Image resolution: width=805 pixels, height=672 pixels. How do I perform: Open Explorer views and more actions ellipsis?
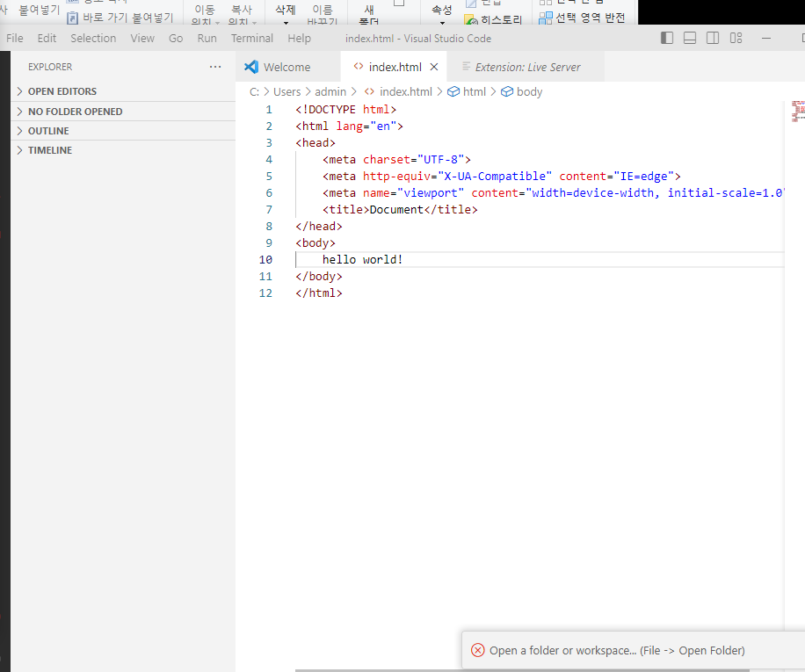pyautogui.click(x=215, y=67)
